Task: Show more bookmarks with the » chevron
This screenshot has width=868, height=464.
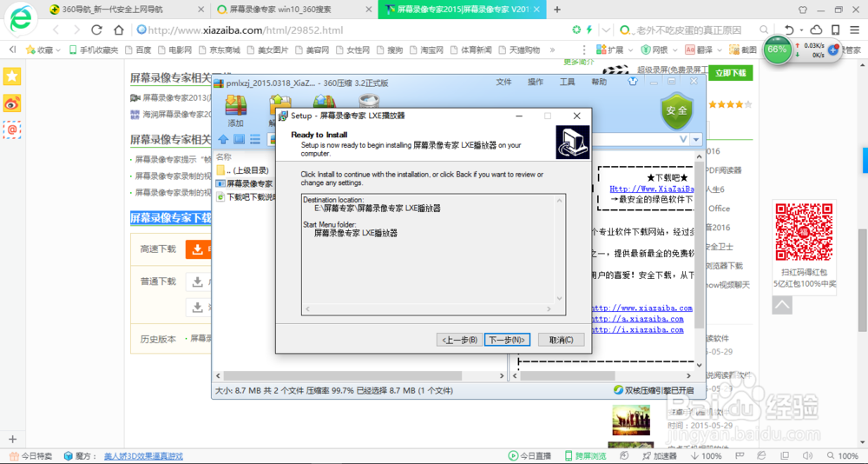Action: coord(552,50)
